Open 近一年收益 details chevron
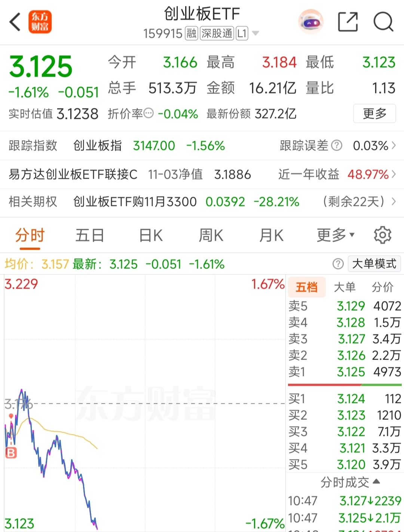Viewport: 404px width, 532px height. 394,174
